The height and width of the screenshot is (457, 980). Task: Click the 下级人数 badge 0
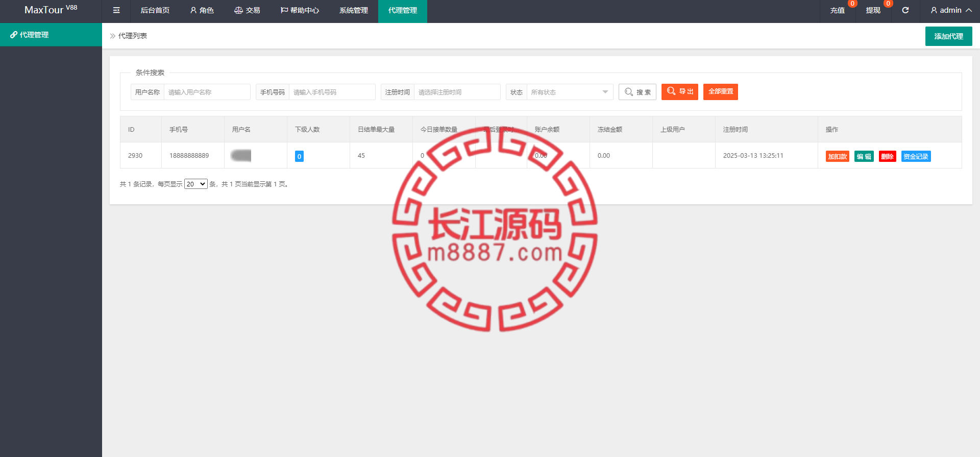pos(299,156)
